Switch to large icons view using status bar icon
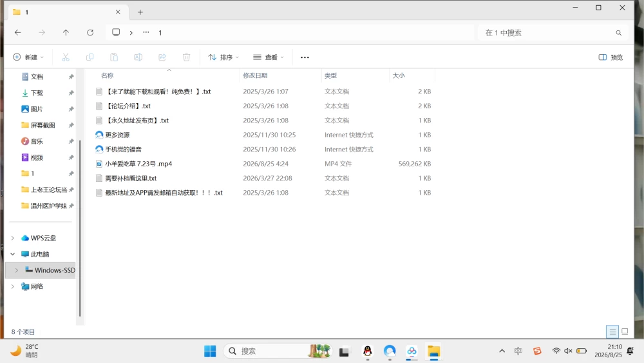644x363 pixels. click(625, 331)
